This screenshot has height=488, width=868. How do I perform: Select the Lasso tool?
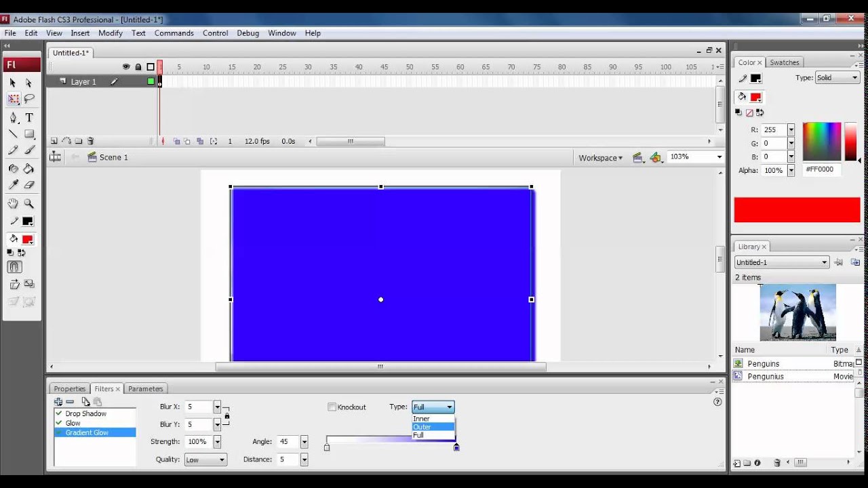point(29,100)
